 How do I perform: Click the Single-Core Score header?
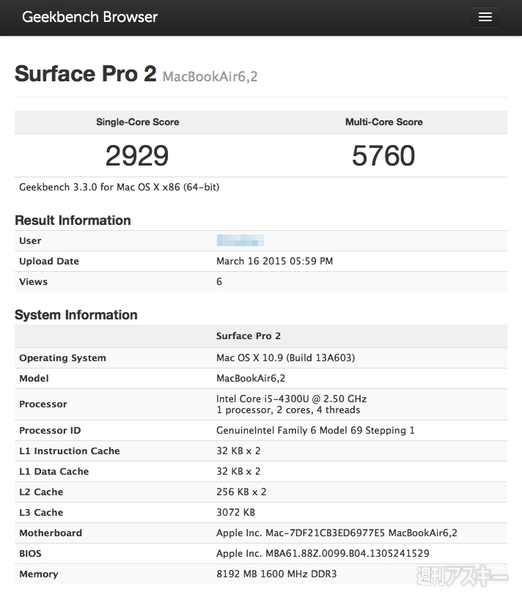[138, 122]
